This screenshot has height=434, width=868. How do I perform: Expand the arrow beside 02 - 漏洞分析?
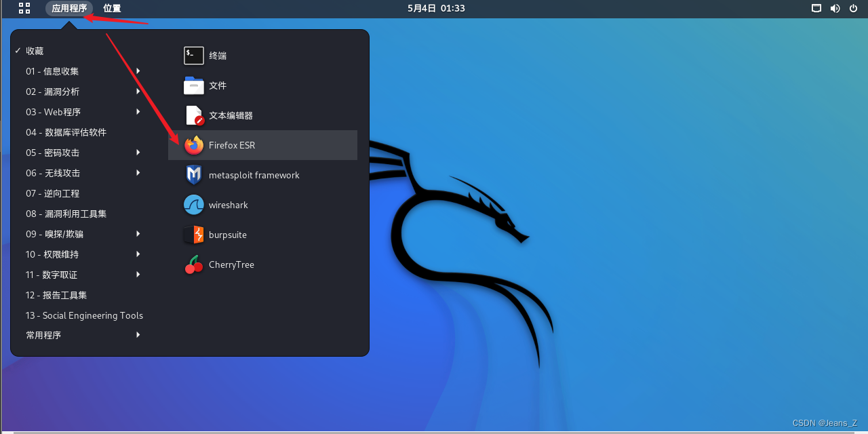[x=138, y=92]
